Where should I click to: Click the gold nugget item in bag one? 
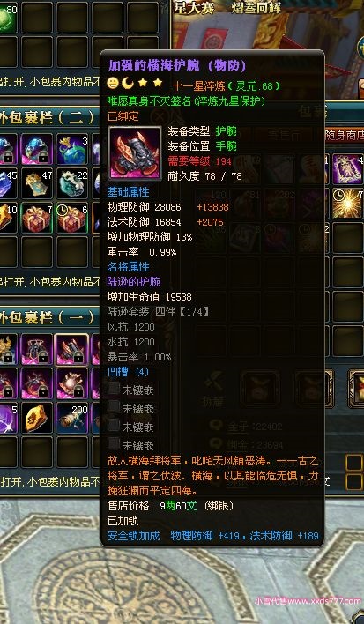(x=37, y=418)
